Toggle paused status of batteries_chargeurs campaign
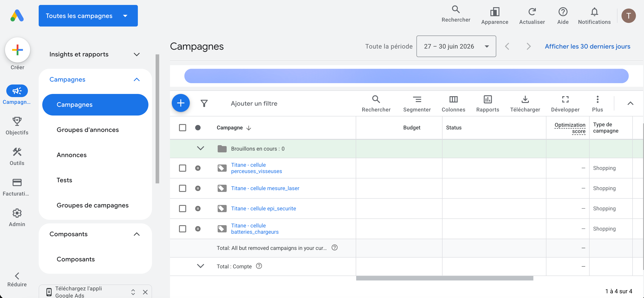 point(198,229)
